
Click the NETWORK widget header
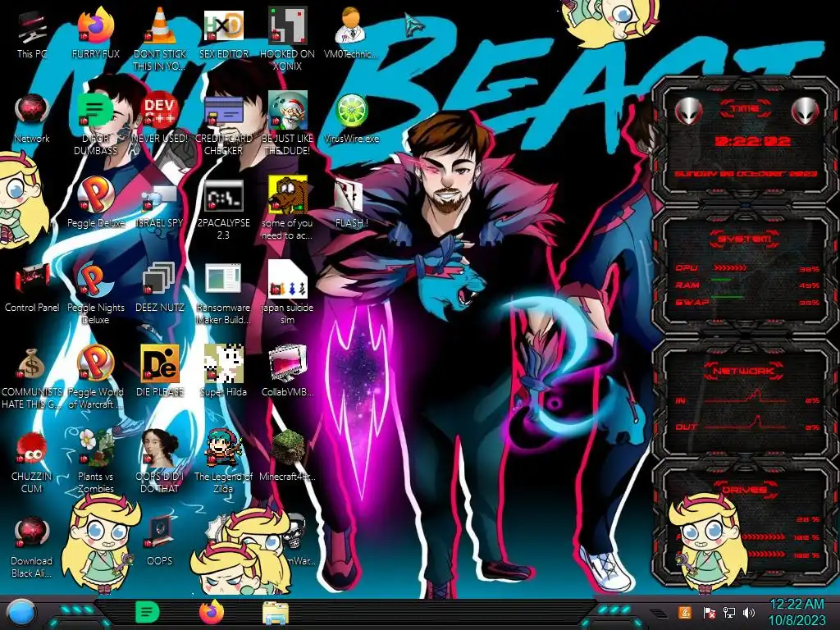click(745, 370)
